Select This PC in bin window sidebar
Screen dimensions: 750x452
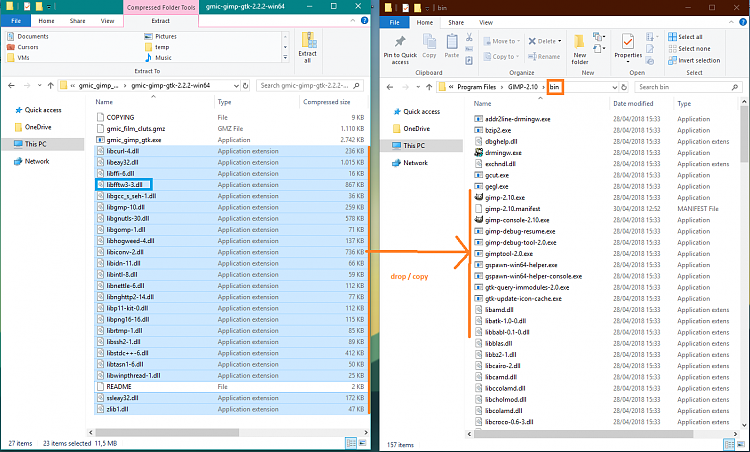click(414, 145)
